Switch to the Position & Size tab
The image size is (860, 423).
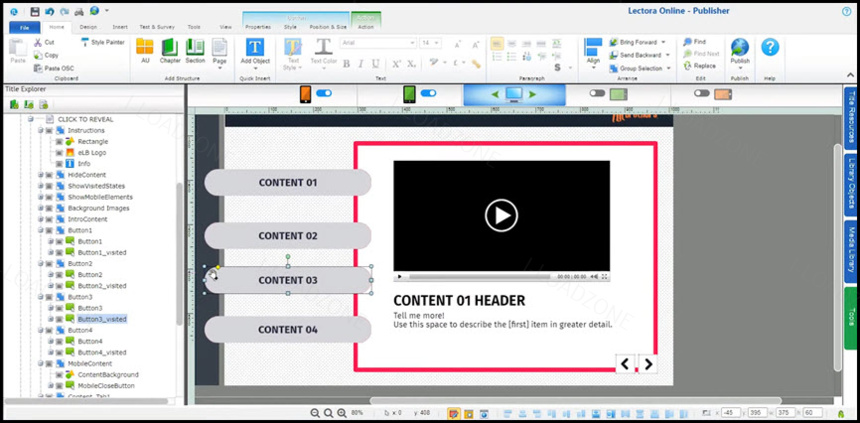(x=328, y=27)
